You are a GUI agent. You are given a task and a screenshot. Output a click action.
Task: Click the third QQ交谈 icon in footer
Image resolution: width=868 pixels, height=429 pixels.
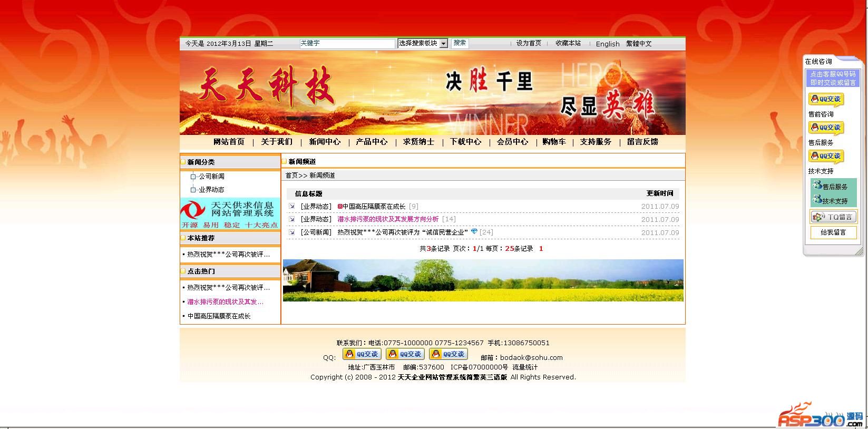pyautogui.click(x=448, y=354)
